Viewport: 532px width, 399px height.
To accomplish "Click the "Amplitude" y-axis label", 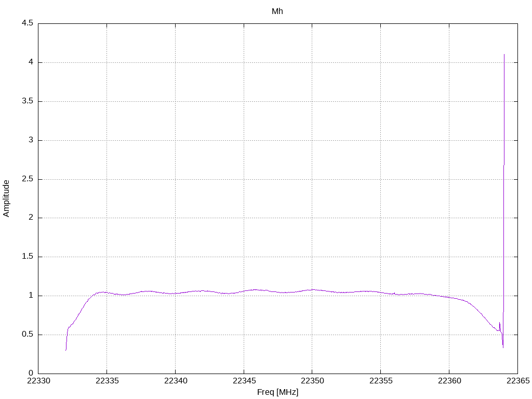I will (6, 198).
